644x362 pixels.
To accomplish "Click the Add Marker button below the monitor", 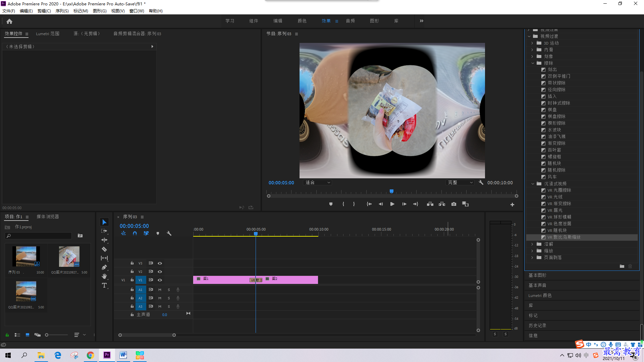I will [x=331, y=204].
